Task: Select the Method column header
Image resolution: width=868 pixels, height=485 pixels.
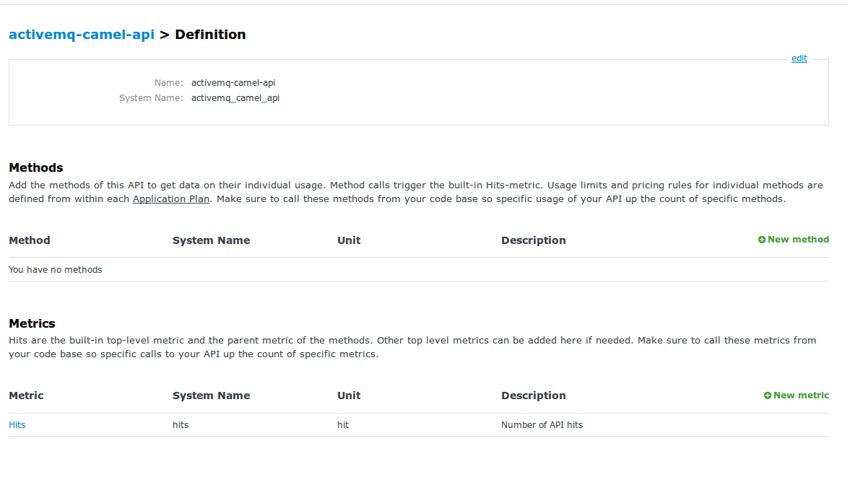Action: click(x=29, y=240)
